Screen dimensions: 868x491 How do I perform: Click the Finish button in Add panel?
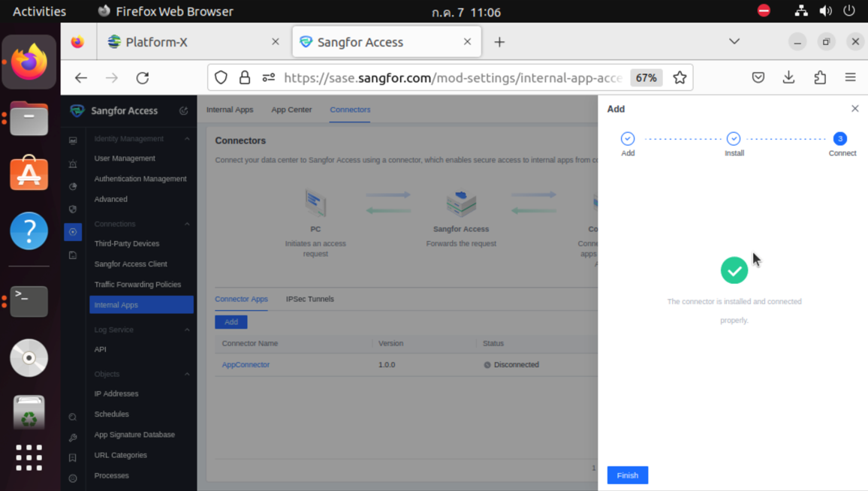click(x=627, y=475)
